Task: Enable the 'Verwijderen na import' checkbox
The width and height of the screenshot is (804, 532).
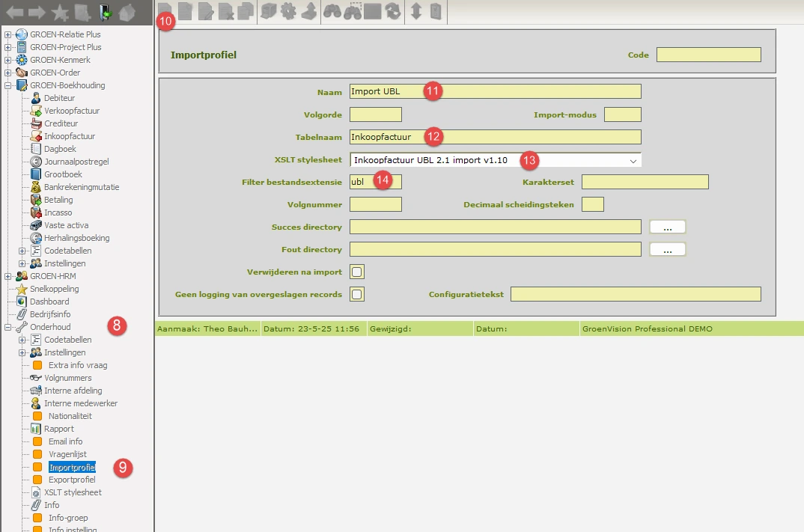Action: 358,272
